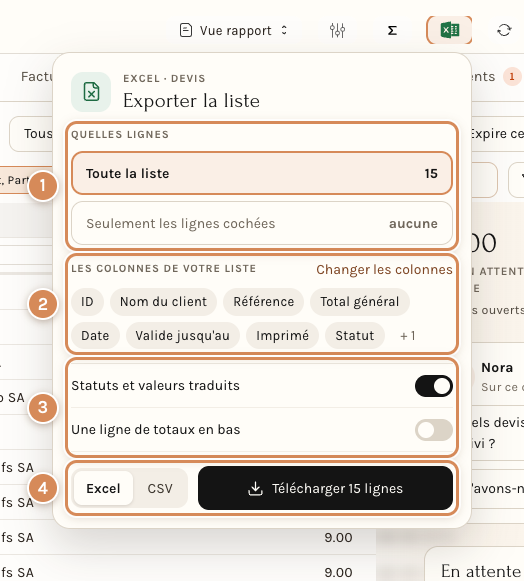The height and width of the screenshot is (581, 524).
Task: Switch export format to CSV
Action: (x=160, y=488)
